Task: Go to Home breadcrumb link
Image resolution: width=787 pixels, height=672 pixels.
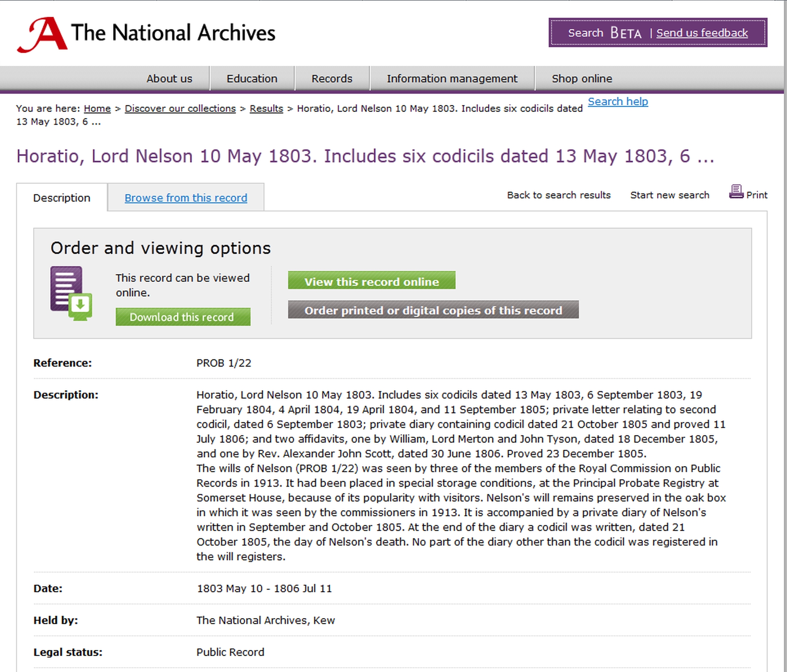Action: [97, 109]
